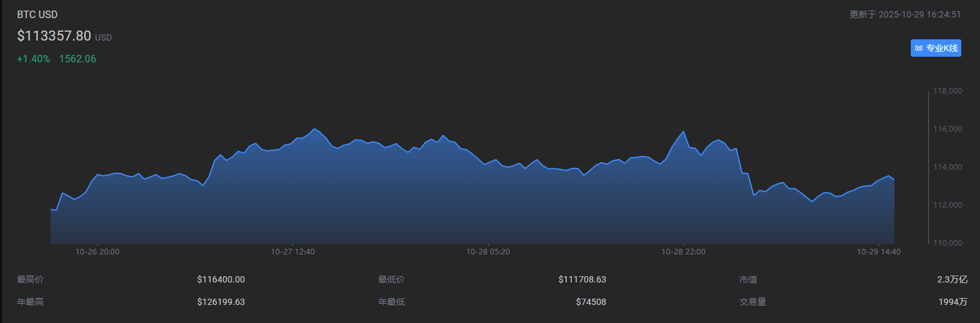The width and height of the screenshot is (980, 323).
Task: Click the 1562.06 price change value
Action: coord(77,59)
